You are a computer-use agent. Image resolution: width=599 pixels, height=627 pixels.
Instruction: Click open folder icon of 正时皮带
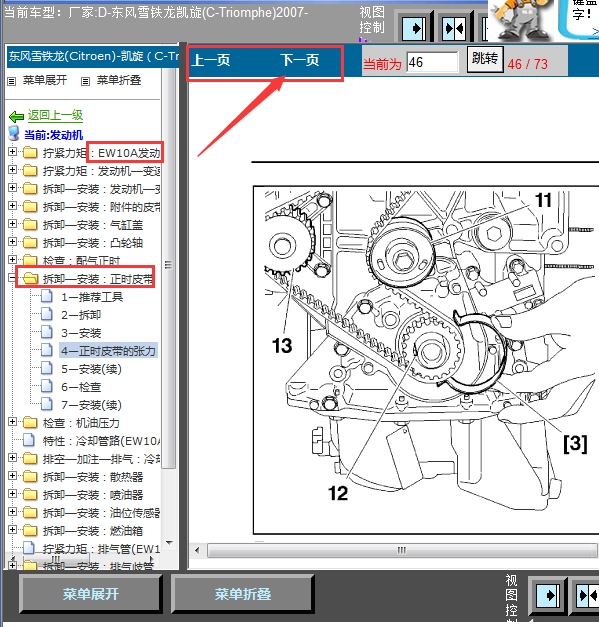[x=30, y=278]
